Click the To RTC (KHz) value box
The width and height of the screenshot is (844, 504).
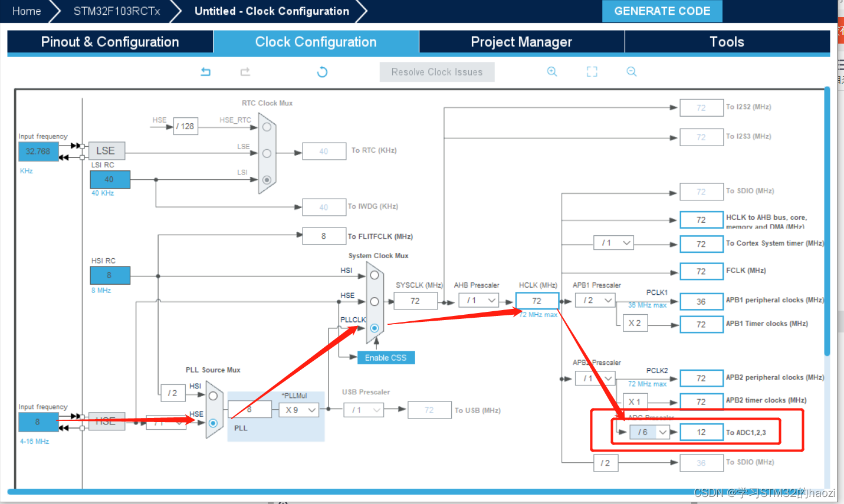[324, 151]
